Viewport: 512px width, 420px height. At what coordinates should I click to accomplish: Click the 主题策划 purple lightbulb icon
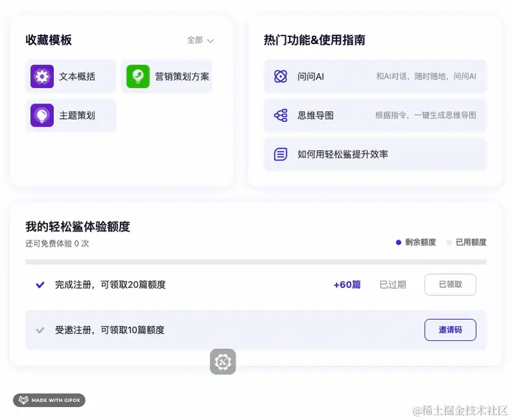(42, 115)
